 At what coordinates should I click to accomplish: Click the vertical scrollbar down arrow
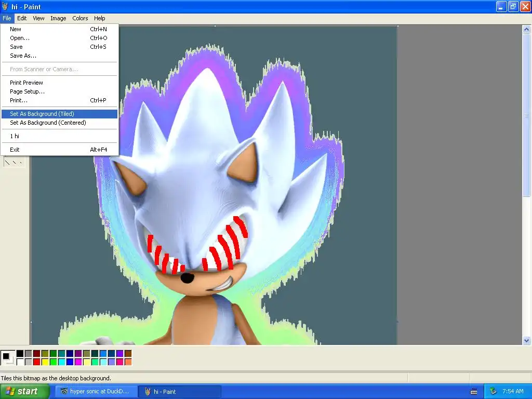[x=527, y=340]
